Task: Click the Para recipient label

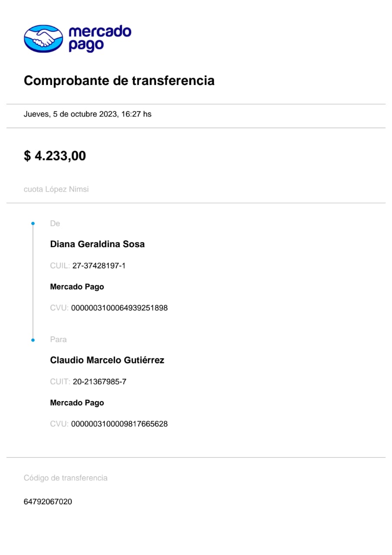Action: point(58,340)
